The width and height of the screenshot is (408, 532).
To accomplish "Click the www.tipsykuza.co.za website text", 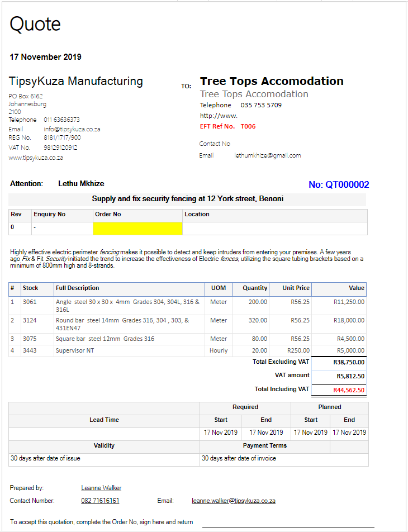I will coord(36,158).
